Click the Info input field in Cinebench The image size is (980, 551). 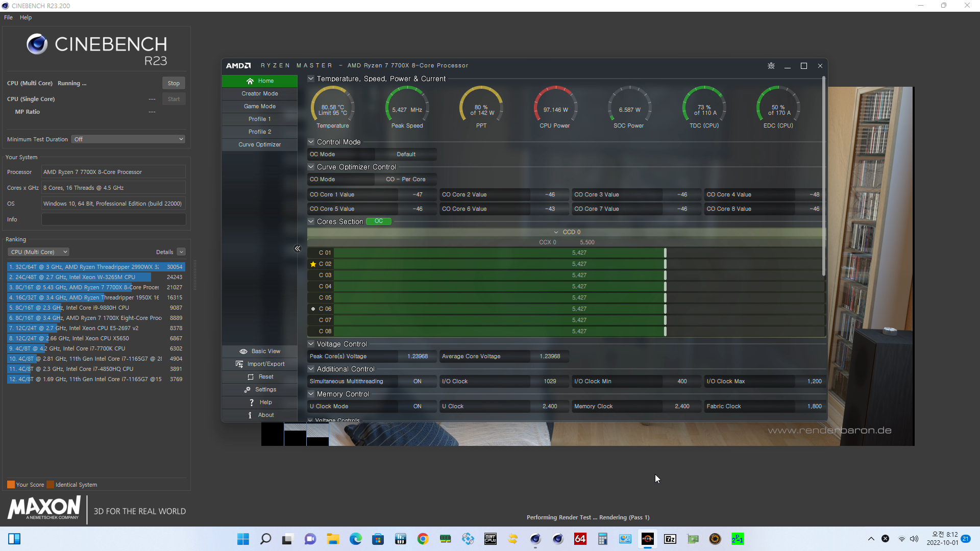(113, 219)
